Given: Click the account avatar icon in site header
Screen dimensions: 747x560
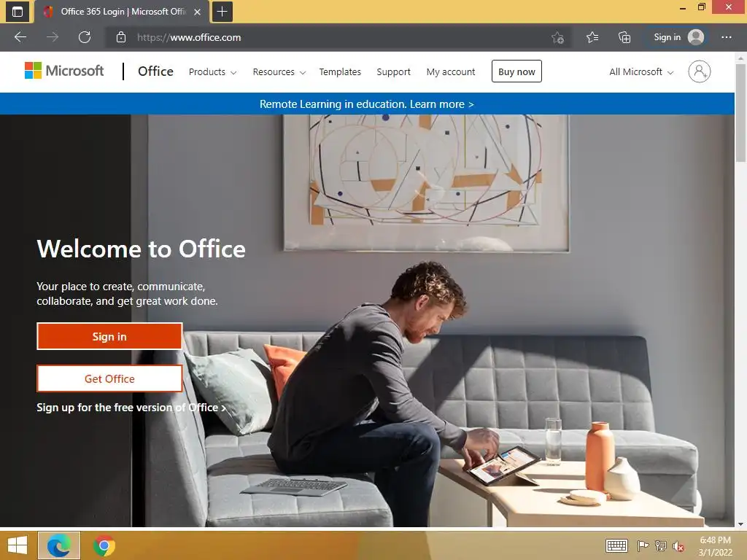Looking at the screenshot, I should point(700,71).
